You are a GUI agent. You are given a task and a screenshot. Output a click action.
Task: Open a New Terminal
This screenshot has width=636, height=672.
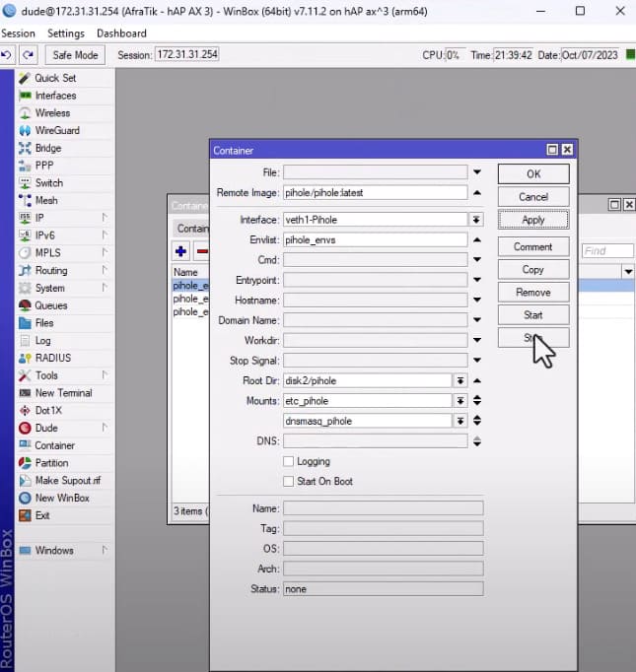(63, 392)
